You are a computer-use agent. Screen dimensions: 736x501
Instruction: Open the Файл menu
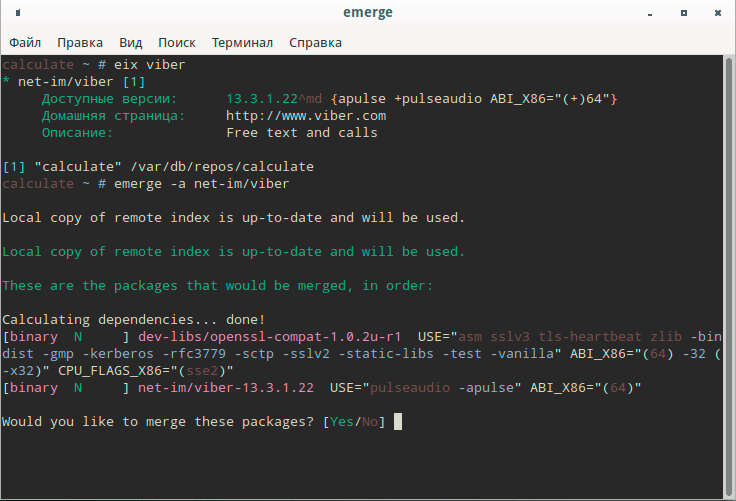[x=25, y=43]
